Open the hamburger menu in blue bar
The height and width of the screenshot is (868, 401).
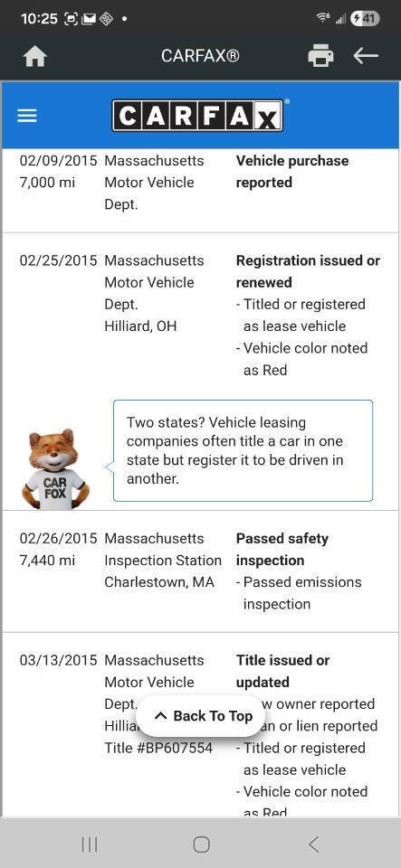[27, 116]
